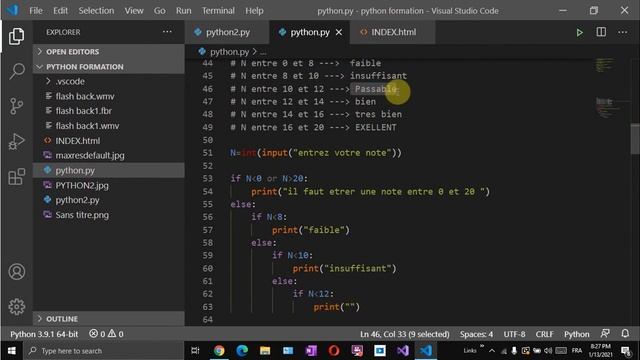Switch to the INDEX.html tab

tap(392, 32)
